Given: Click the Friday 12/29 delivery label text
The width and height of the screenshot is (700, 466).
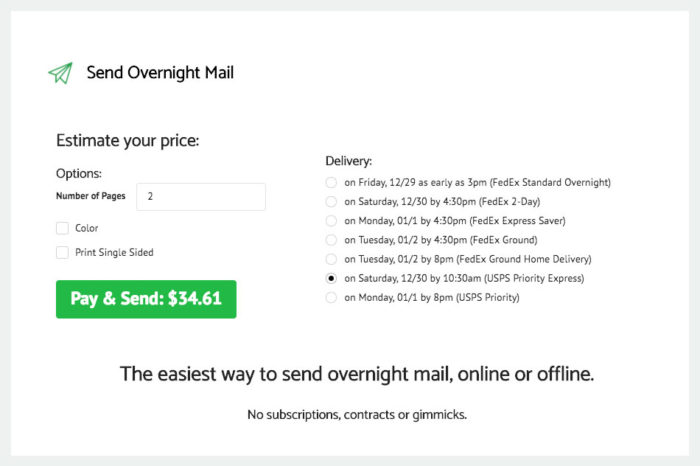Looking at the screenshot, I should pyautogui.click(x=477, y=182).
